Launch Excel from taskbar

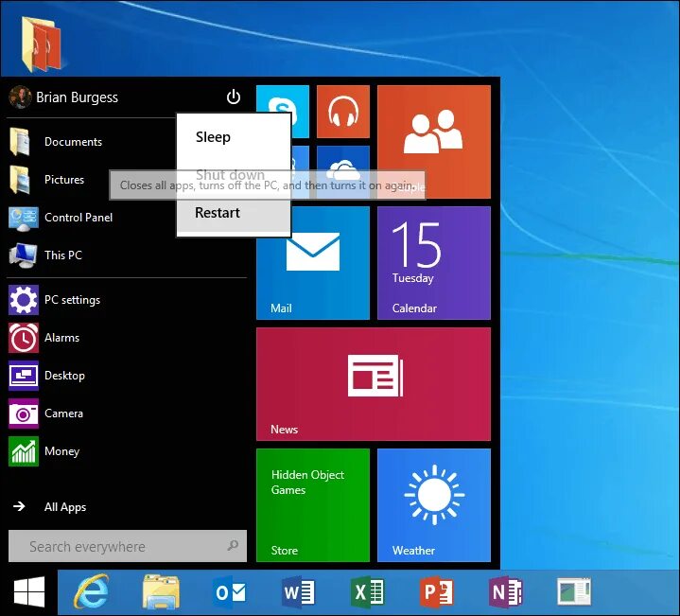[x=367, y=592]
